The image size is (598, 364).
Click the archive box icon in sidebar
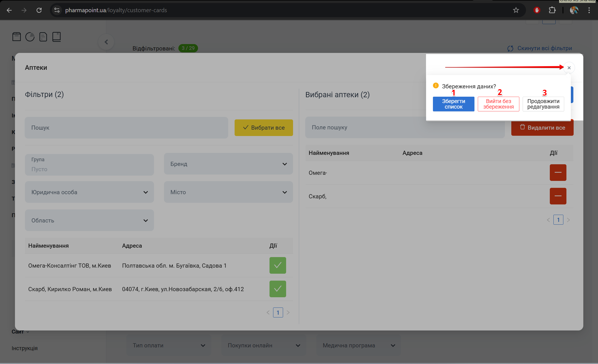(16, 37)
